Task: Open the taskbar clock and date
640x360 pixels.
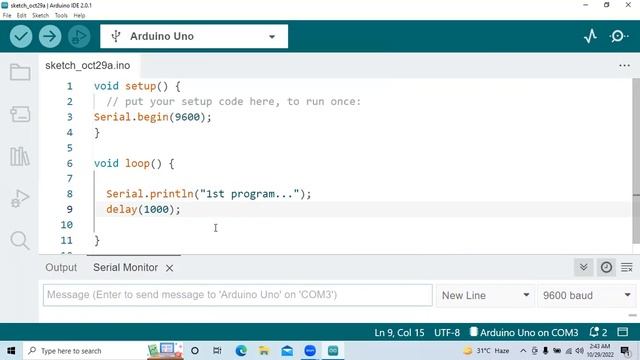Action: 600,351
